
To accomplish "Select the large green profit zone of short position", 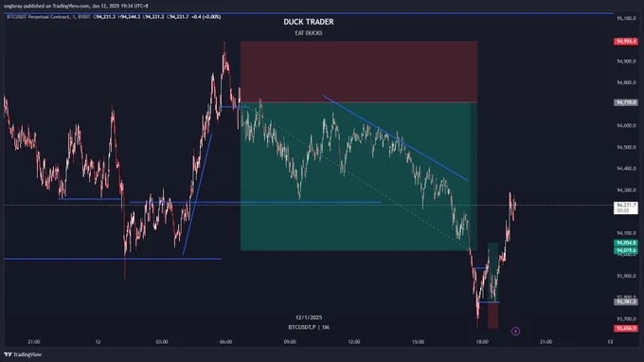I will click(x=359, y=176).
